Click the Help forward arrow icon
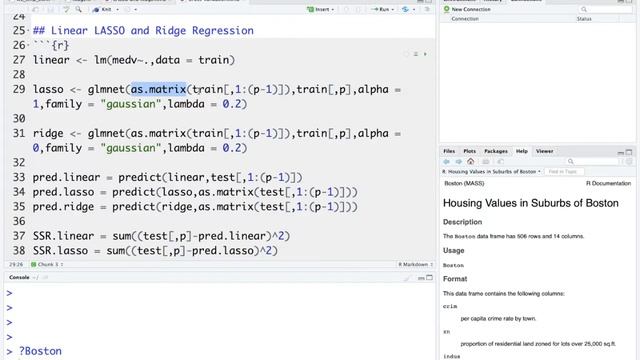The image size is (640, 360). [x=458, y=162]
